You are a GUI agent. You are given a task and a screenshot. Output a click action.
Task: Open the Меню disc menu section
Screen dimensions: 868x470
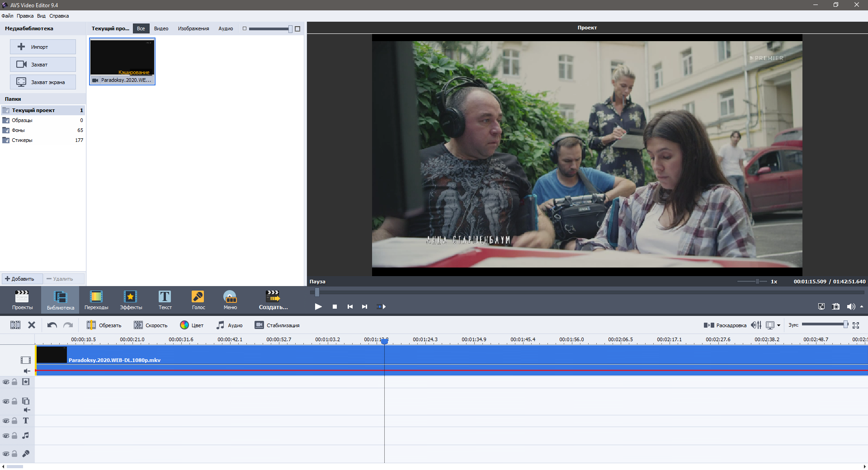coord(230,300)
